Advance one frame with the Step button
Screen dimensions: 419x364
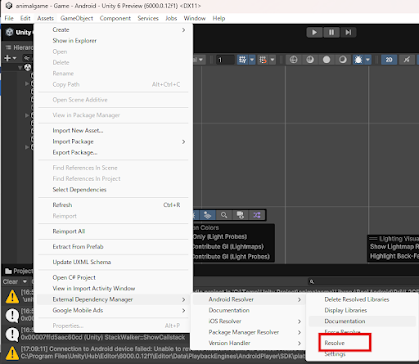[x=348, y=32]
